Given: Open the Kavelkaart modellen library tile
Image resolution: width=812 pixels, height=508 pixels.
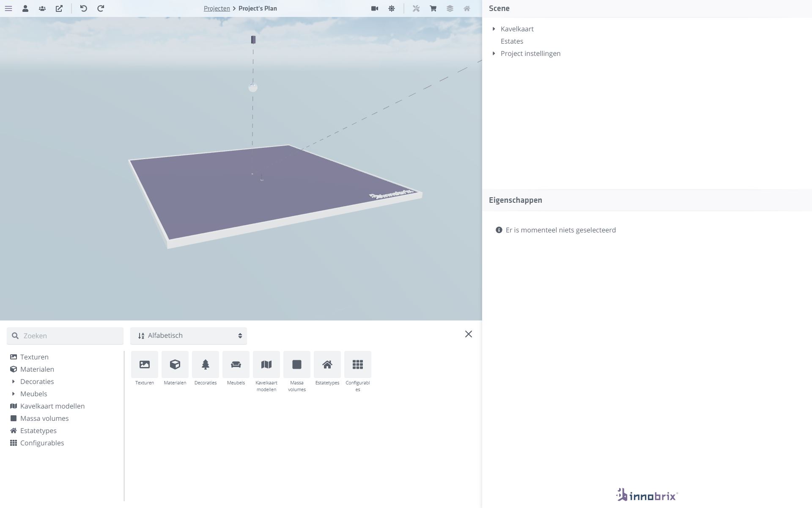Looking at the screenshot, I should pyautogui.click(x=266, y=364).
